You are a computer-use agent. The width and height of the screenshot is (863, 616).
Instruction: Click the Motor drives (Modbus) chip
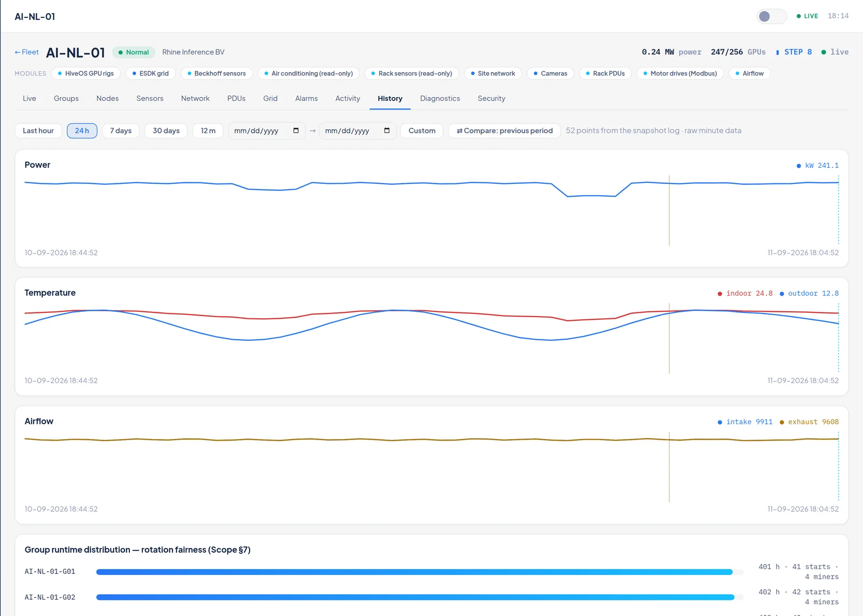click(680, 73)
